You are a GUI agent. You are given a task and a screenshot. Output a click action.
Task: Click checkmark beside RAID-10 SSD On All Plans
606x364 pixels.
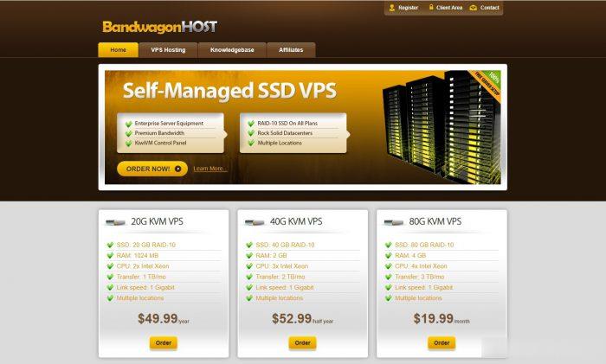(251, 124)
